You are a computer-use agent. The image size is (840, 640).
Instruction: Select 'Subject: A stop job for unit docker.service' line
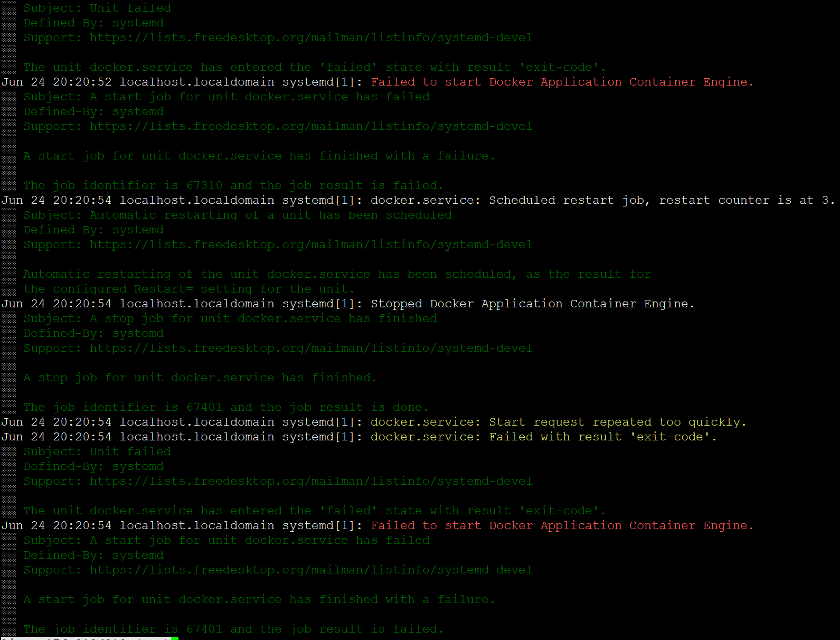[x=230, y=318]
